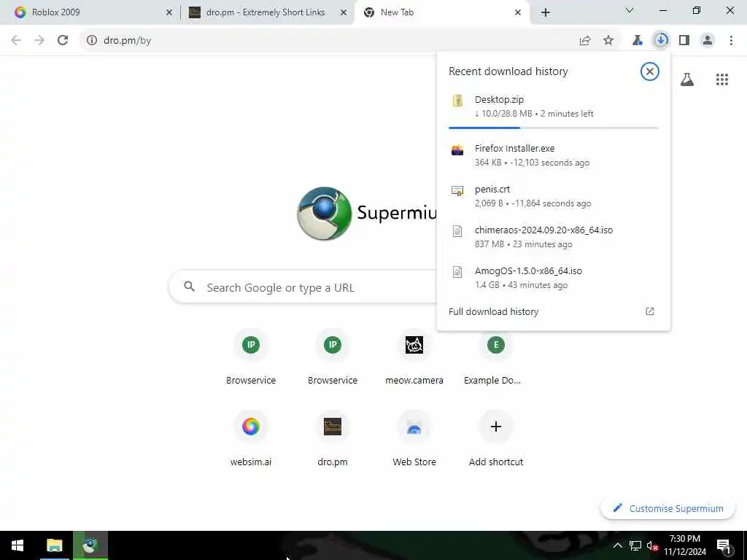Click the network tray icon
747x560 pixels.
click(635, 545)
